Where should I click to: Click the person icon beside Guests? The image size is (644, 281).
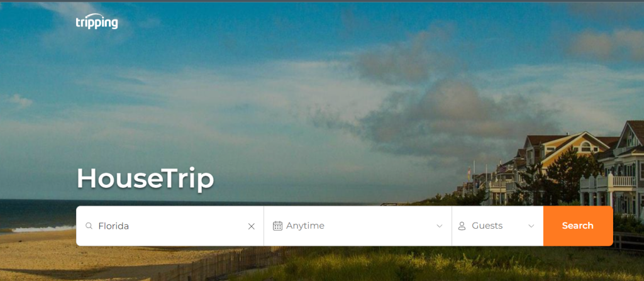tap(462, 226)
